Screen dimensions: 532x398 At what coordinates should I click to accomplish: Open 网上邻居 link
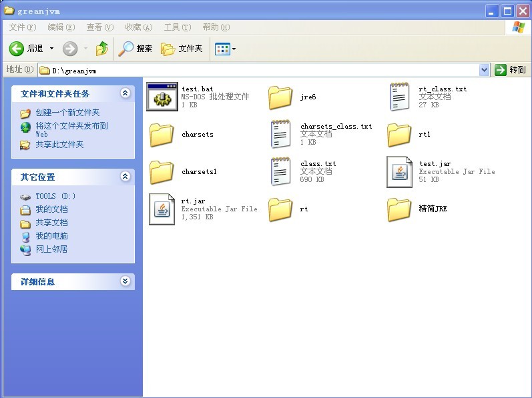51,249
